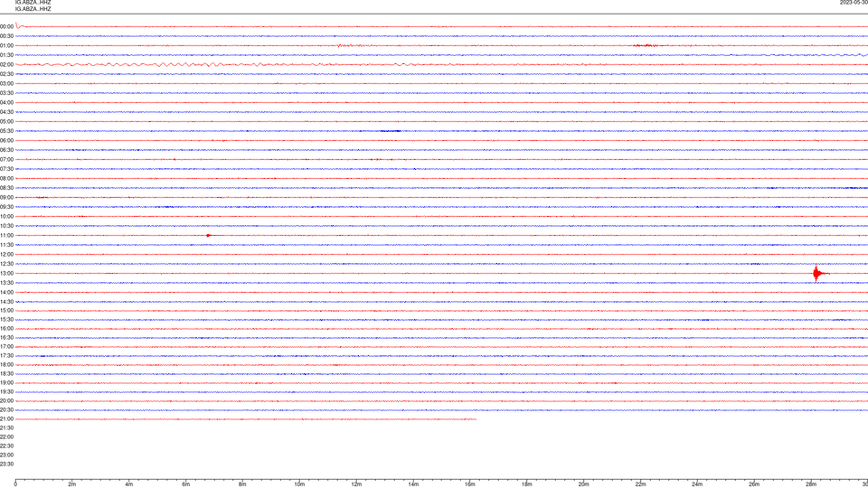Screen dimensions: 868x488
Task: Select the 12:00 time label
Action: (x=6, y=255)
